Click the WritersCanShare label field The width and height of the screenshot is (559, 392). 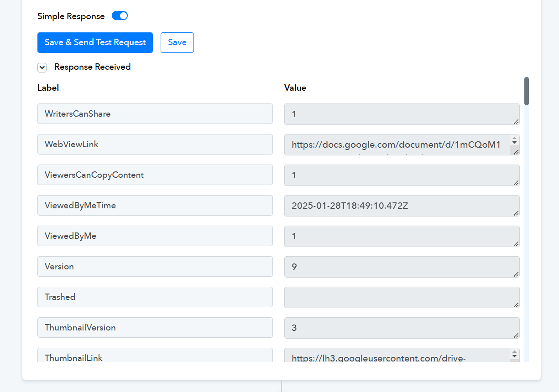tap(155, 113)
